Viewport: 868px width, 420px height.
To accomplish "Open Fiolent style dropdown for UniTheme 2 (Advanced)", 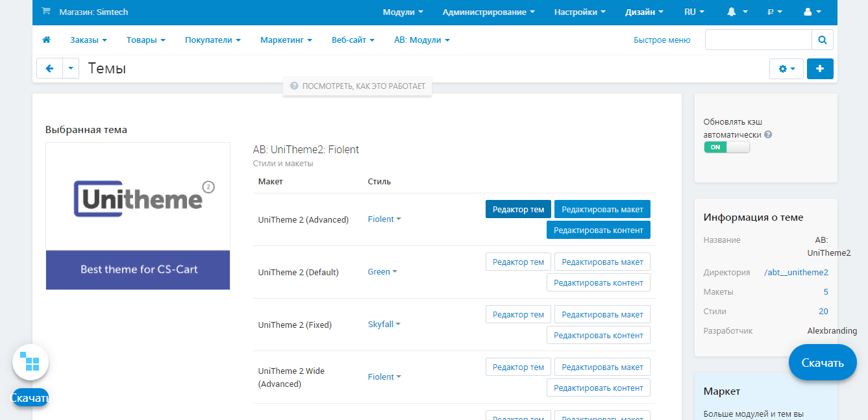I will click(384, 219).
